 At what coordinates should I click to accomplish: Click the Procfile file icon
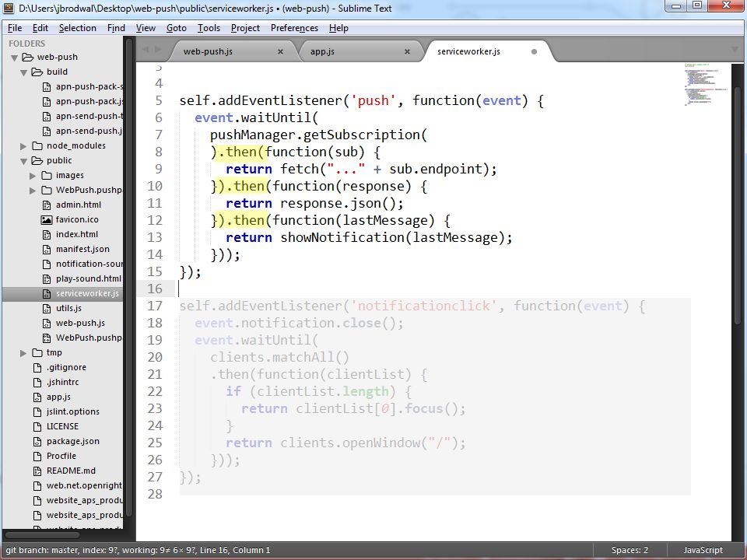click(37, 456)
